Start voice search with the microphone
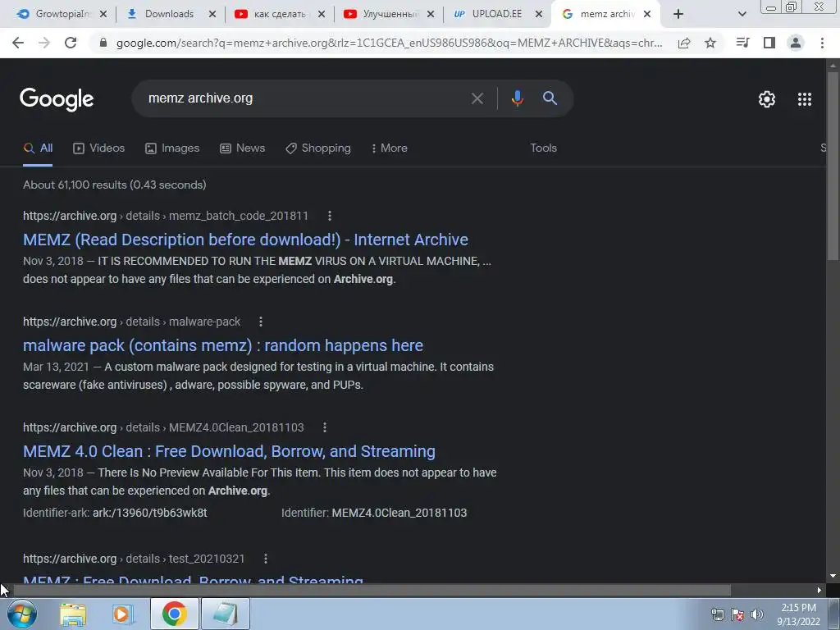 (x=517, y=98)
